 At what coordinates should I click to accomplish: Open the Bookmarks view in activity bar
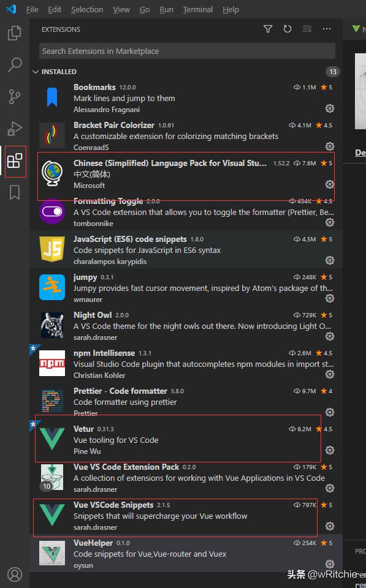pos(15,192)
